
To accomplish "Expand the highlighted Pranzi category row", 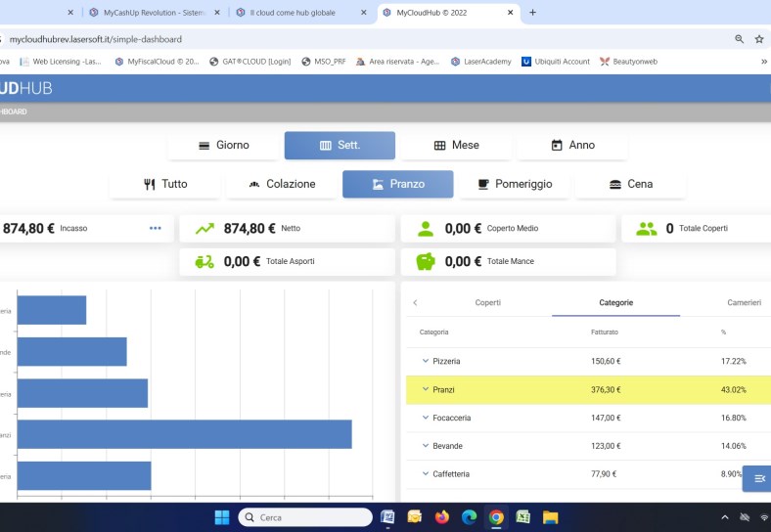I will pos(426,389).
